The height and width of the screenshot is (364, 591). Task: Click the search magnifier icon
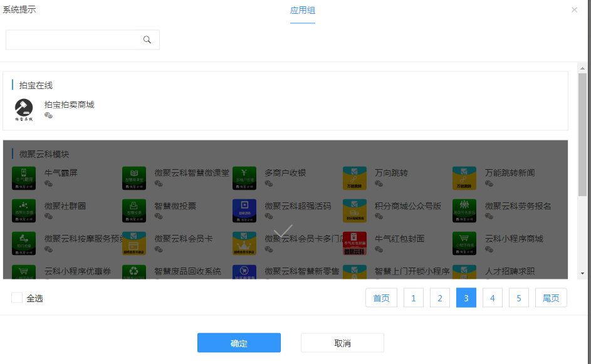pyautogui.click(x=147, y=39)
